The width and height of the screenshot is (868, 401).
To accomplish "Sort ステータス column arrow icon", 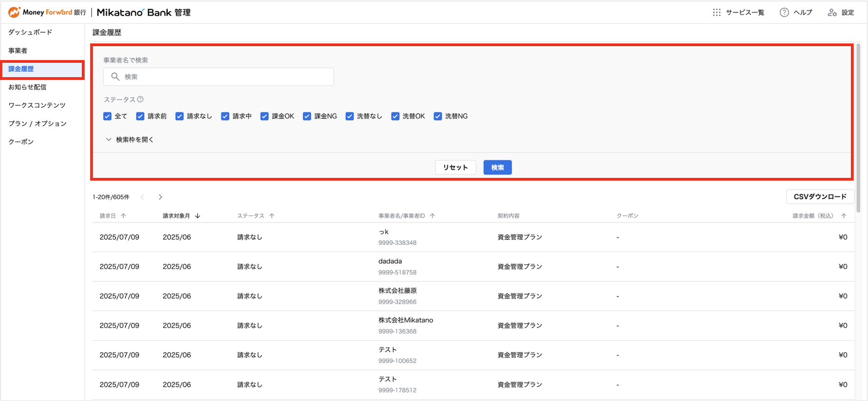I will 272,216.
